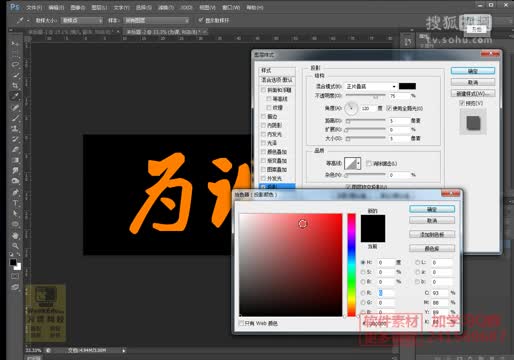Select the Clone Stamp tool
Viewport: 514px width, 360px height.
pos(15,129)
